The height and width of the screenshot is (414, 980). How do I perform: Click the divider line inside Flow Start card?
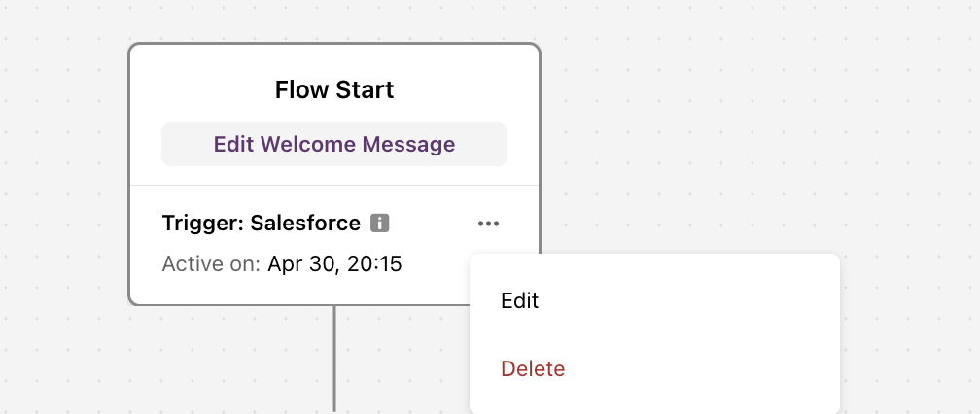[334, 185]
